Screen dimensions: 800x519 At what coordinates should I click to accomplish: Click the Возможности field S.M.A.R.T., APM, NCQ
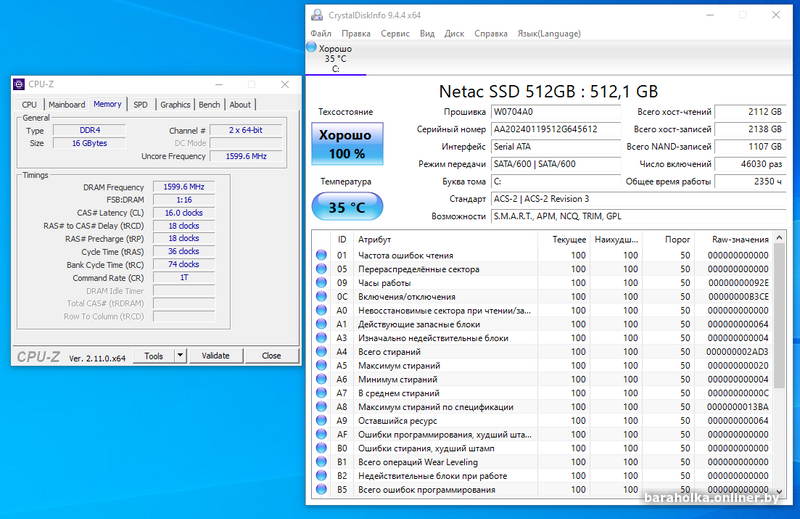638,216
